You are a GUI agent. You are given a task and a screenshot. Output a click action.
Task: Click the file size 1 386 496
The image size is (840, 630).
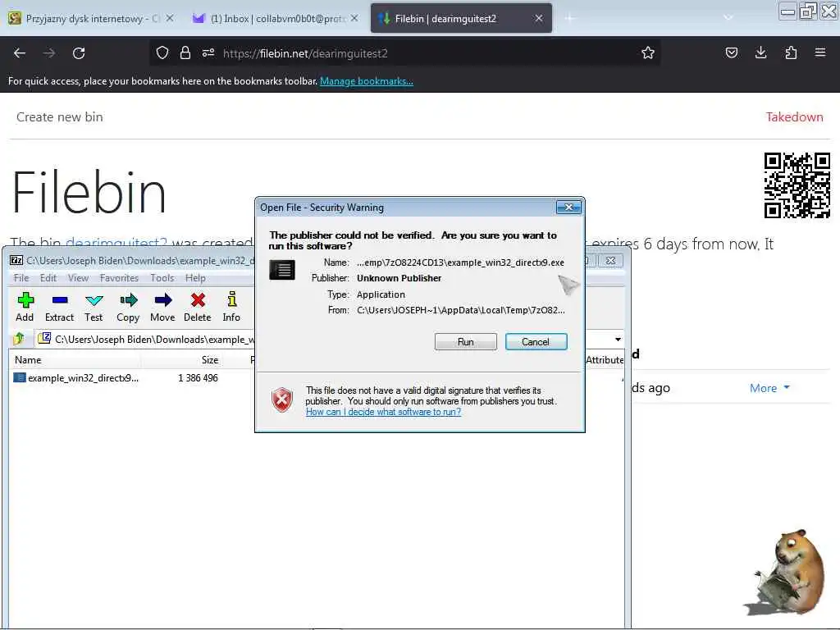198,377
